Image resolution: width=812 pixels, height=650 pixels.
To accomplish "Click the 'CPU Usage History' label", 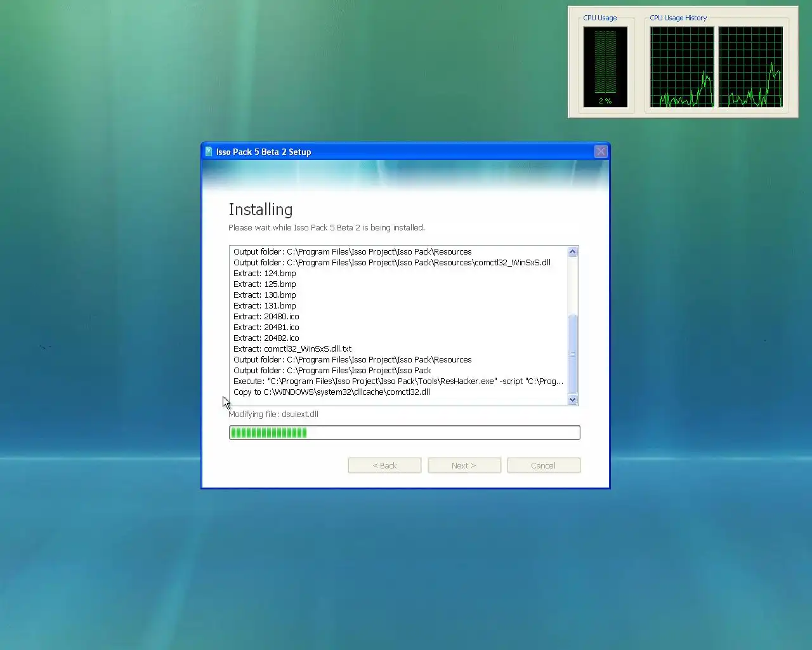I will pyautogui.click(x=678, y=18).
